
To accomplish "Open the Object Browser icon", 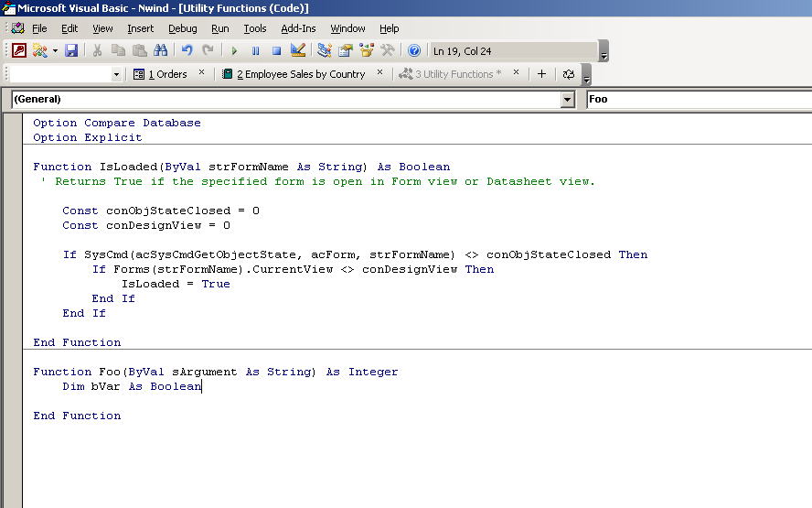I will pos(367,51).
